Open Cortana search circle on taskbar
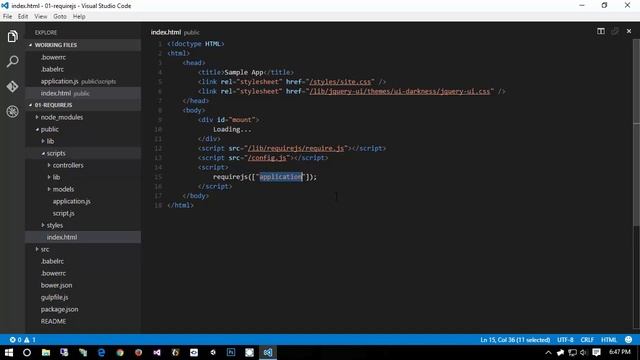 click(27, 352)
